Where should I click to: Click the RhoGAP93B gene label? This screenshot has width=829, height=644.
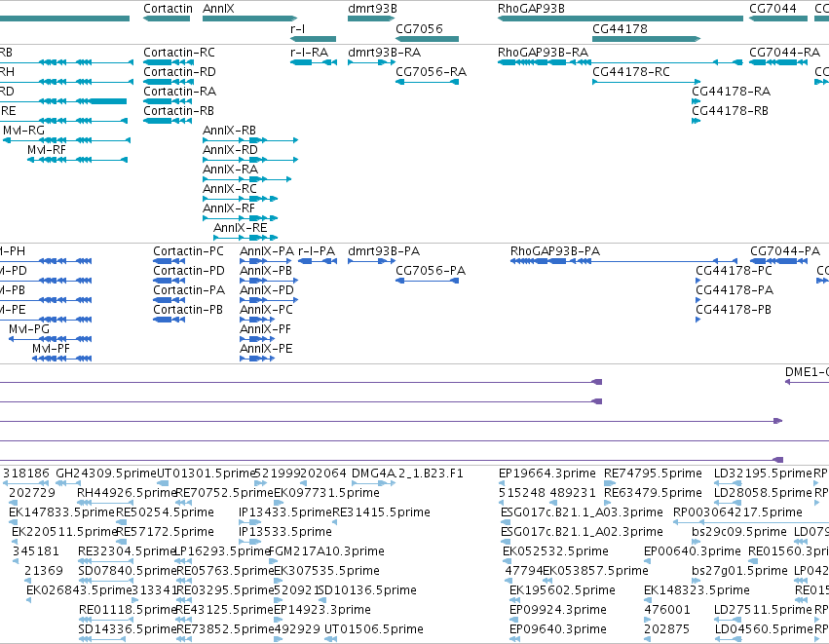531,9
